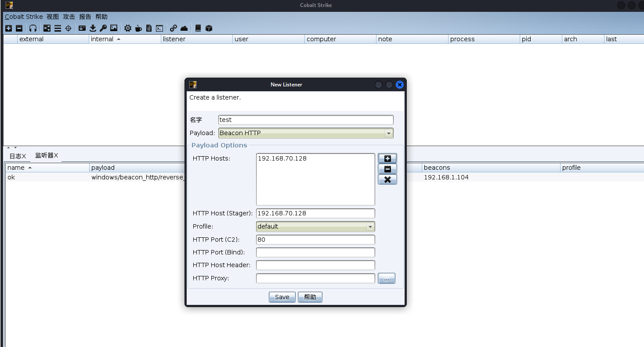This screenshot has height=347, width=644.
Task: Click the 名字 field containing test
Action: [x=306, y=120]
